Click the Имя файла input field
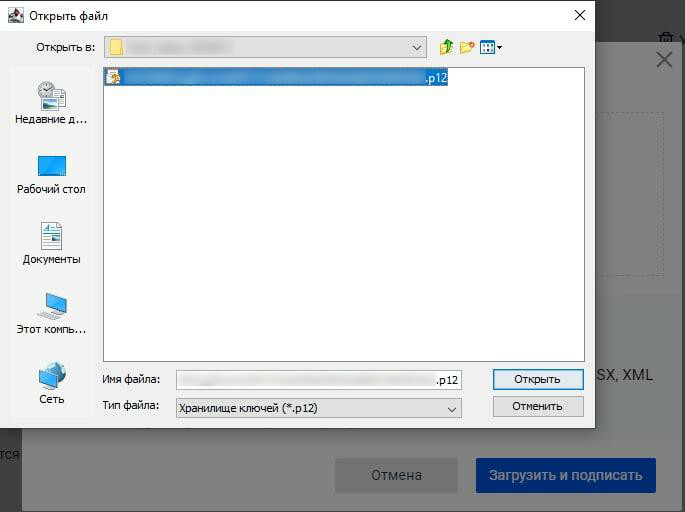The width and height of the screenshot is (685, 512). (x=318, y=380)
